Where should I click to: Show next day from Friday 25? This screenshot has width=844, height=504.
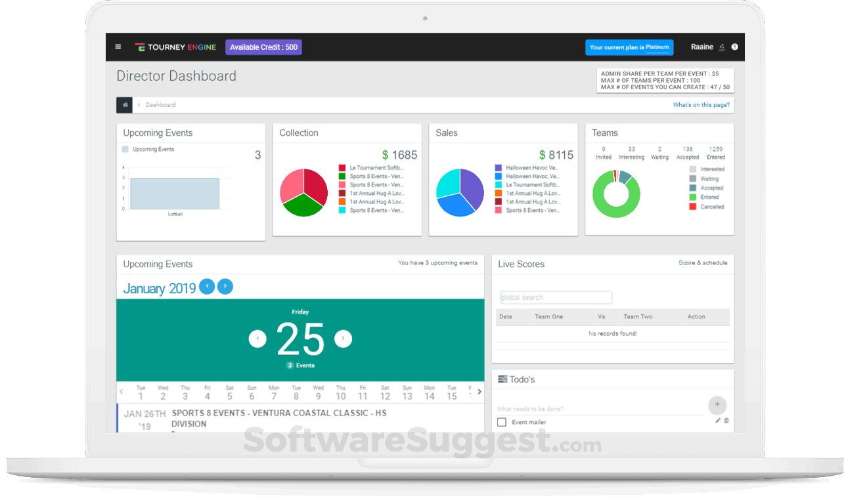pos(344,339)
